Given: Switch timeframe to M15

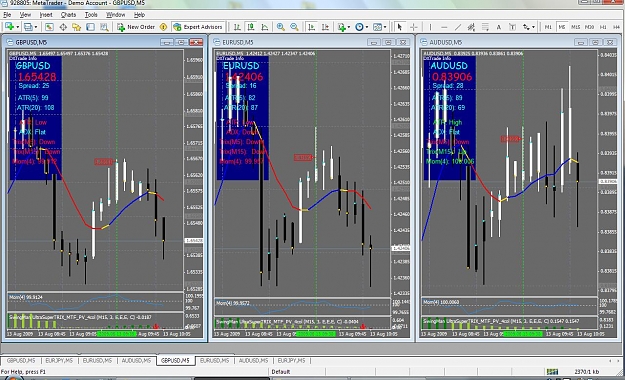Looking at the screenshot, I should [x=576, y=27].
